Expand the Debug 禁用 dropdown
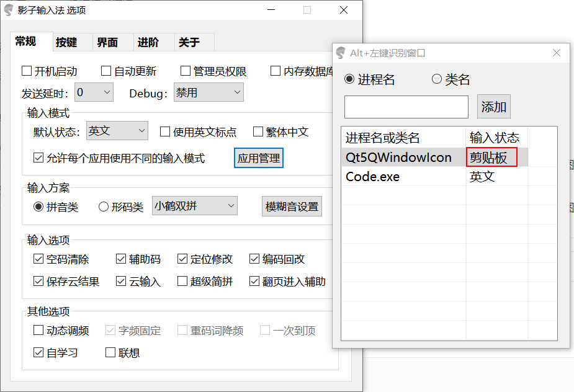This screenshot has width=574, height=392. click(209, 92)
